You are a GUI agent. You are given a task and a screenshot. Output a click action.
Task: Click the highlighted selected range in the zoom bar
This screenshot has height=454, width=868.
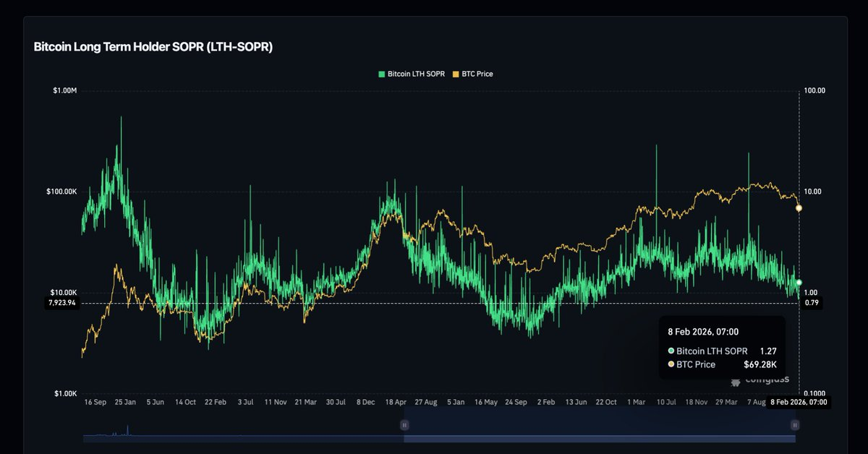pos(599,425)
